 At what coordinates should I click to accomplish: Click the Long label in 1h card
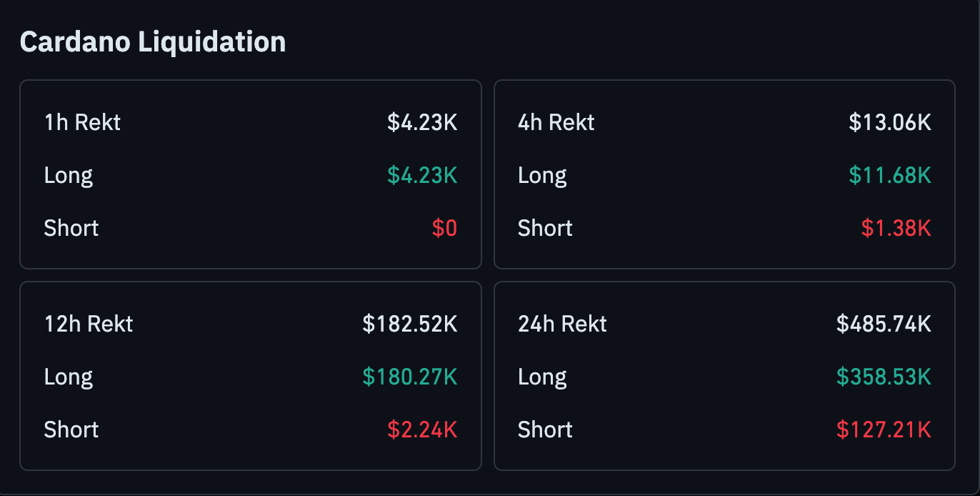pyautogui.click(x=69, y=175)
